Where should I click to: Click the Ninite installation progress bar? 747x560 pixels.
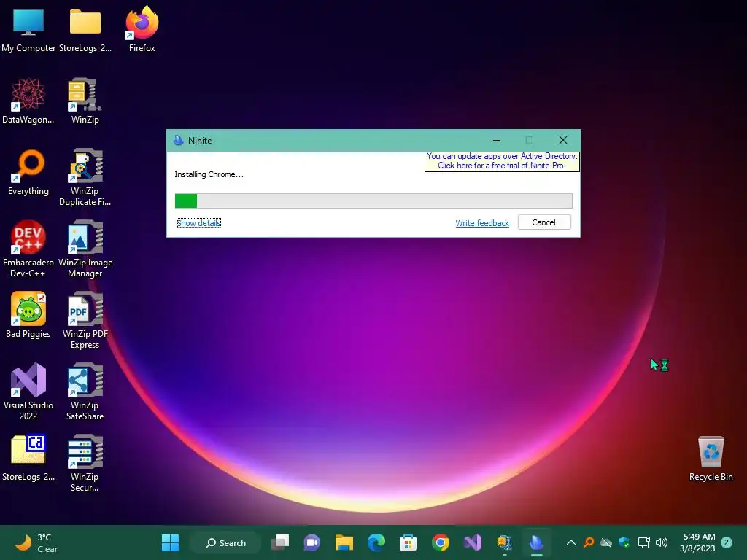click(373, 201)
